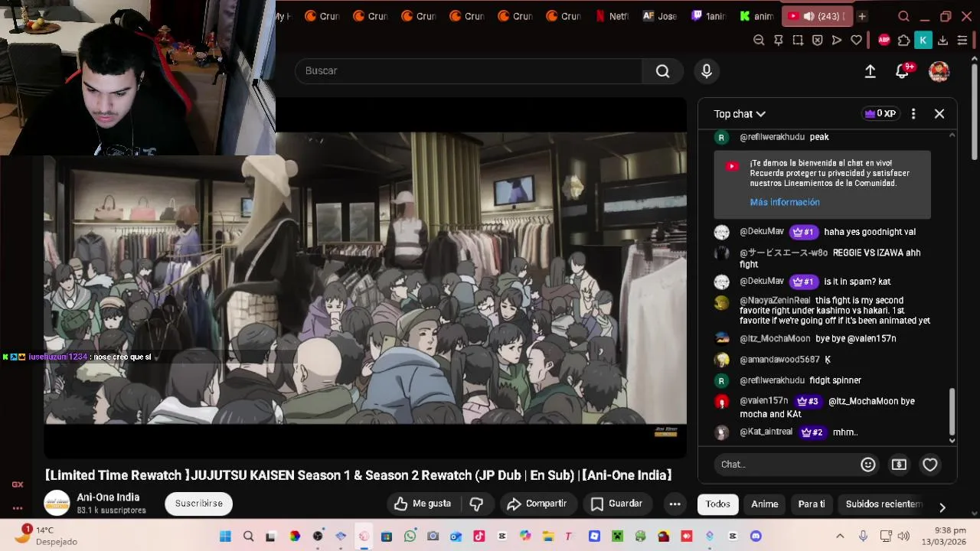Toggle the dislike thumbs-down button
Screen dimensions: 980x551
(x=476, y=504)
